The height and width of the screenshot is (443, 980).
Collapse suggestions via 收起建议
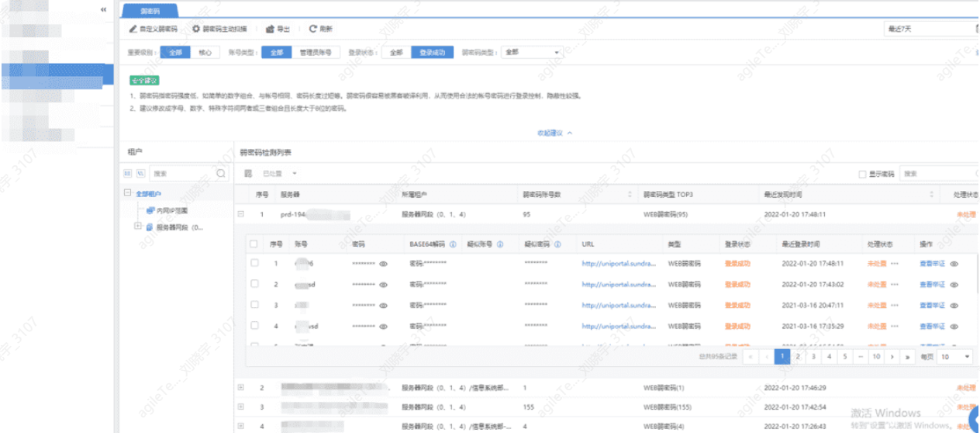click(554, 133)
